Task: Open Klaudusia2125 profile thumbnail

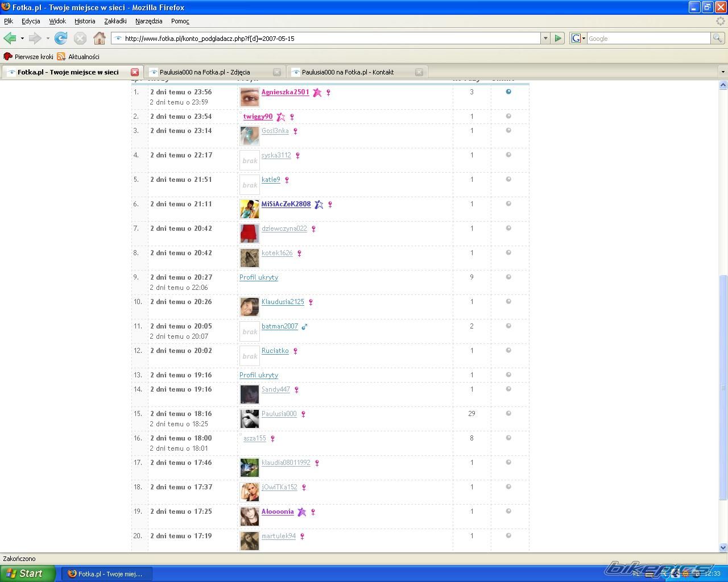Action: coord(249,307)
